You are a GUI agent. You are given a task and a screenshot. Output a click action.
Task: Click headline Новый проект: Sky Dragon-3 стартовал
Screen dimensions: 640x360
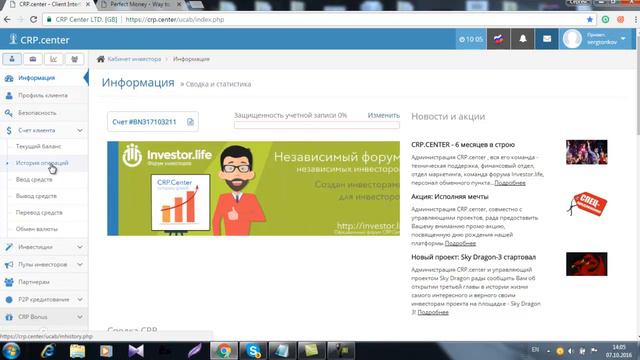point(473,257)
